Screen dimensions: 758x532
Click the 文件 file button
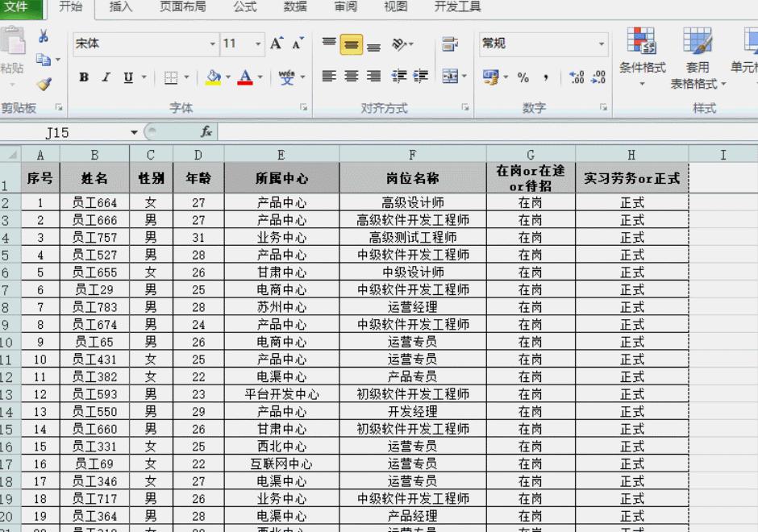(x=18, y=7)
